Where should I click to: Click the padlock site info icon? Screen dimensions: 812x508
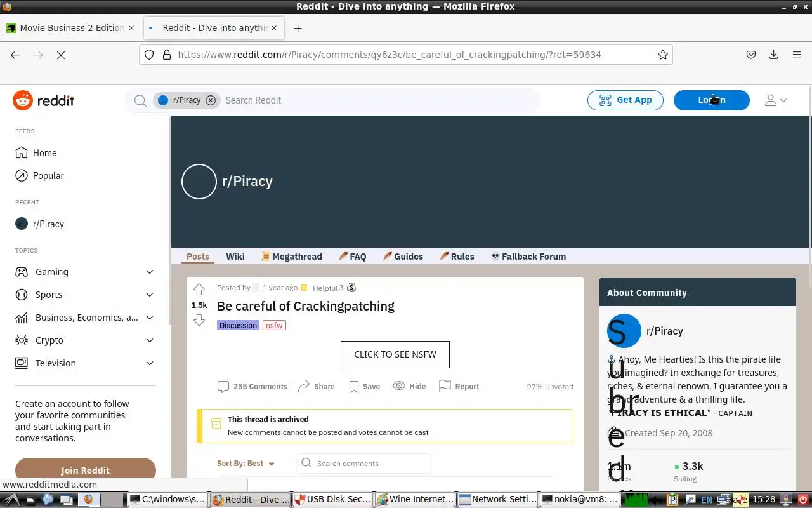tap(167, 55)
